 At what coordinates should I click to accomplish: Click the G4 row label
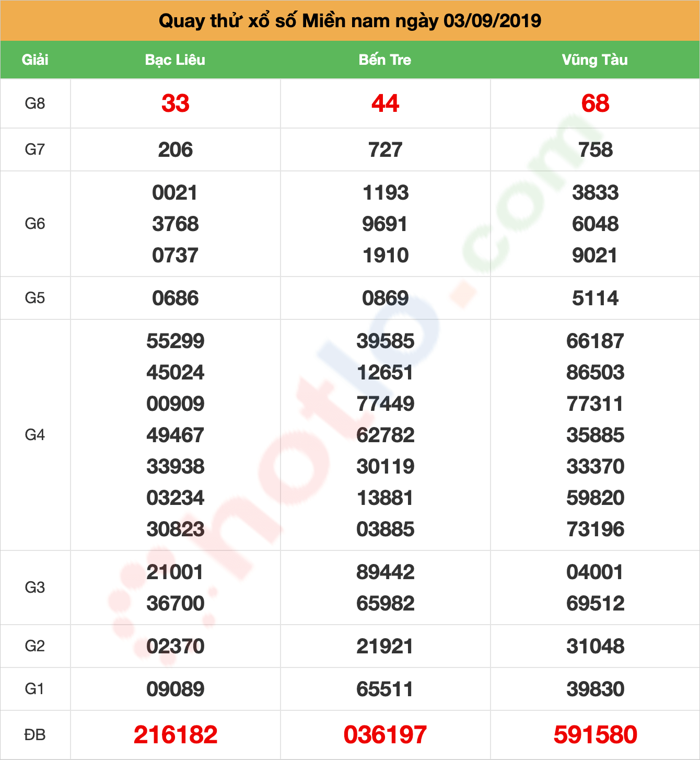pyautogui.click(x=35, y=435)
